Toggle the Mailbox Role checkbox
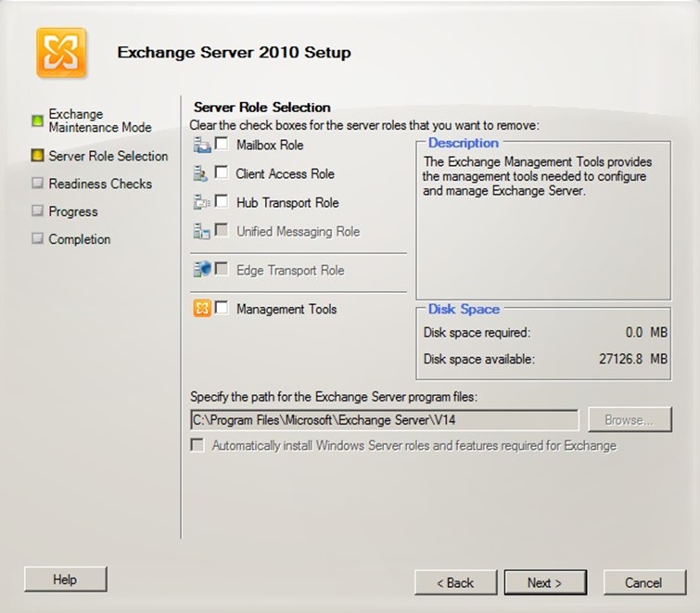Screen dimensions: 700x613 click(222, 144)
